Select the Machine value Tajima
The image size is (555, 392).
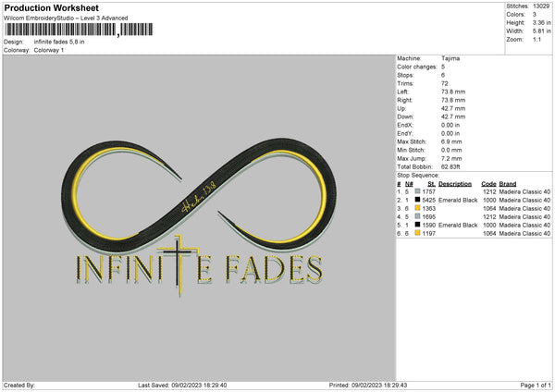pyautogui.click(x=450, y=58)
